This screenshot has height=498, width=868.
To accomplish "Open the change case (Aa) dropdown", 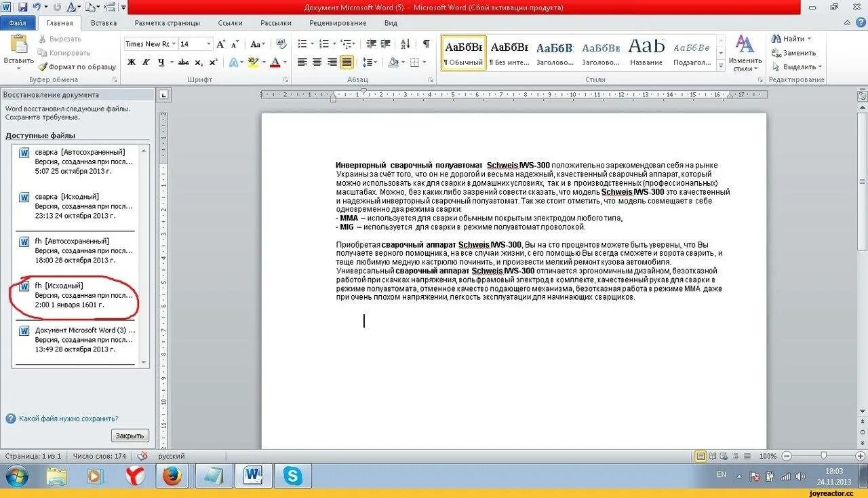I will [x=258, y=43].
